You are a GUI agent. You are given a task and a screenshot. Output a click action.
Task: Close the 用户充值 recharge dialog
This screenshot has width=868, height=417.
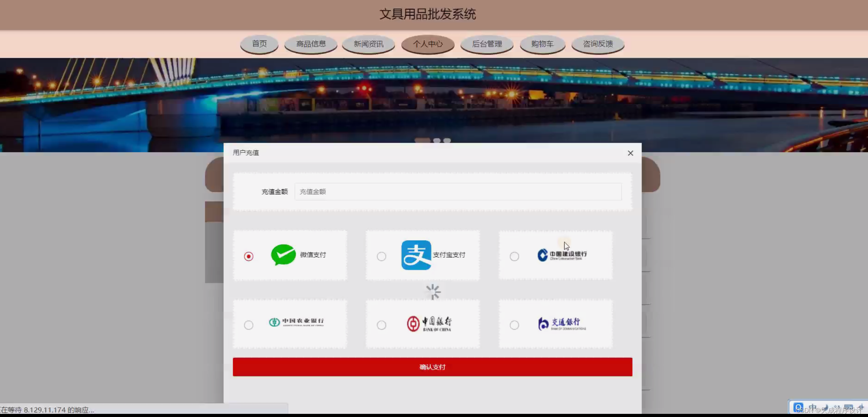(x=630, y=153)
